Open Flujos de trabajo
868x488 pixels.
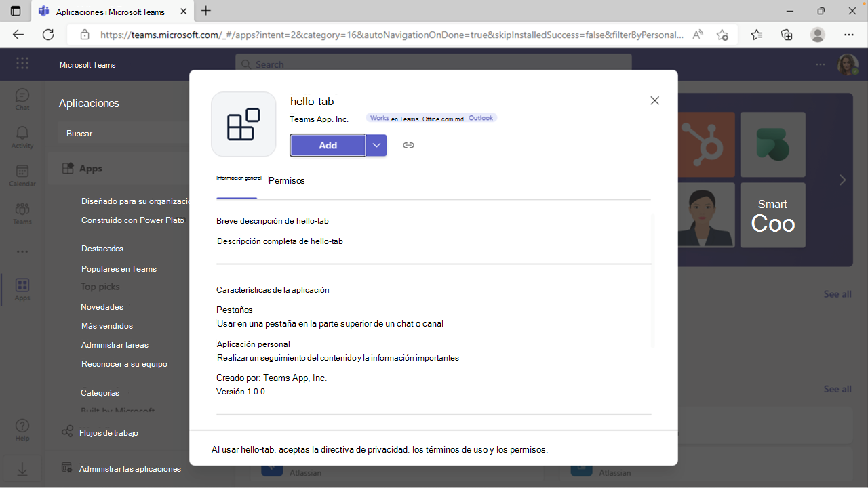108,432
